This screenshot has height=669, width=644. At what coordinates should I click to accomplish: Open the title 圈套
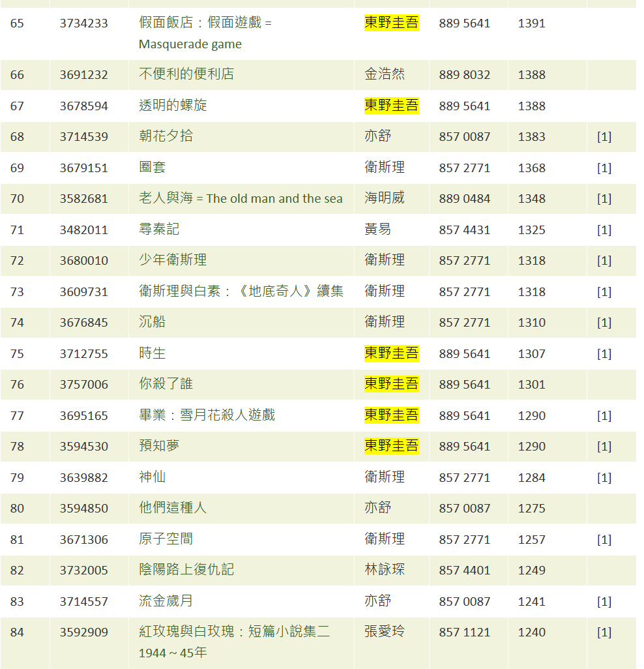[153, 167]
